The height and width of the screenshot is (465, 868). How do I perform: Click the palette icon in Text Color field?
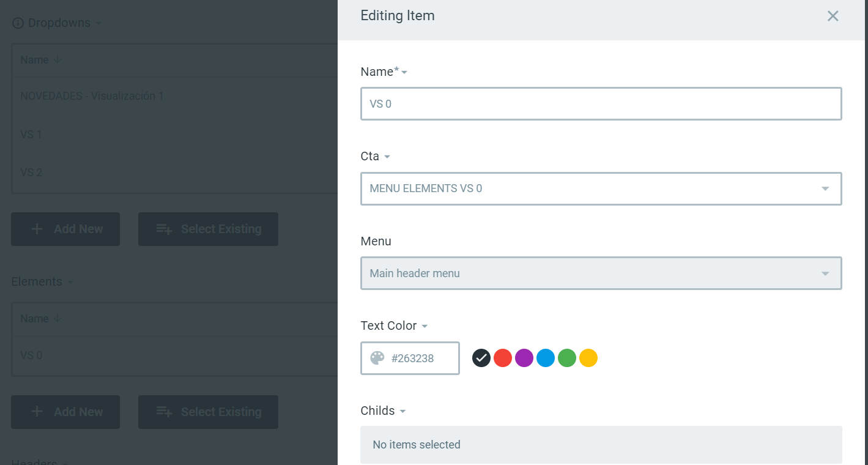[376, 357]
